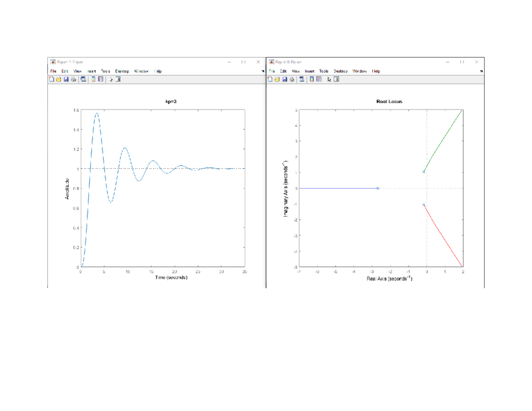Open Insert menu in Root Locus window
This screenshot has height=411, width=532.
coord(309,71)
